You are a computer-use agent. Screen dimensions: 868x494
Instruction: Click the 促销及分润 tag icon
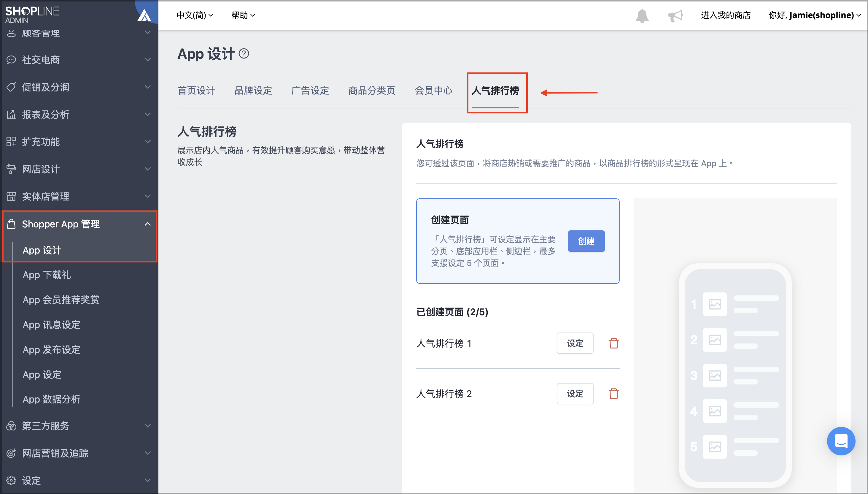[11, 87]
